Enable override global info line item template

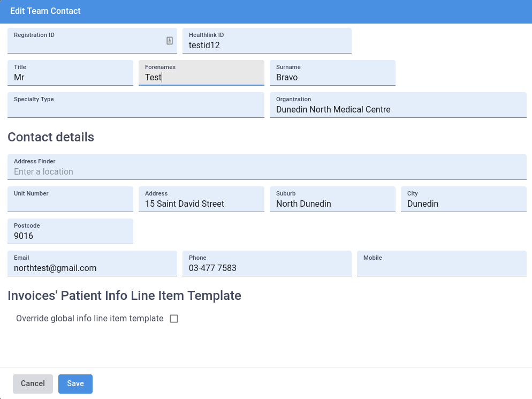point(173,319)
